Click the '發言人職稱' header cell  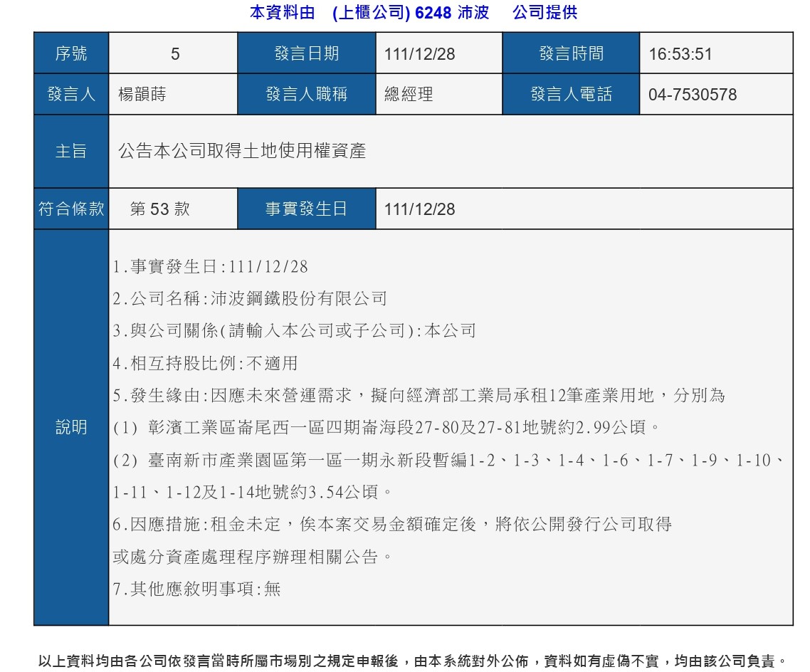[x=306, y=94]
